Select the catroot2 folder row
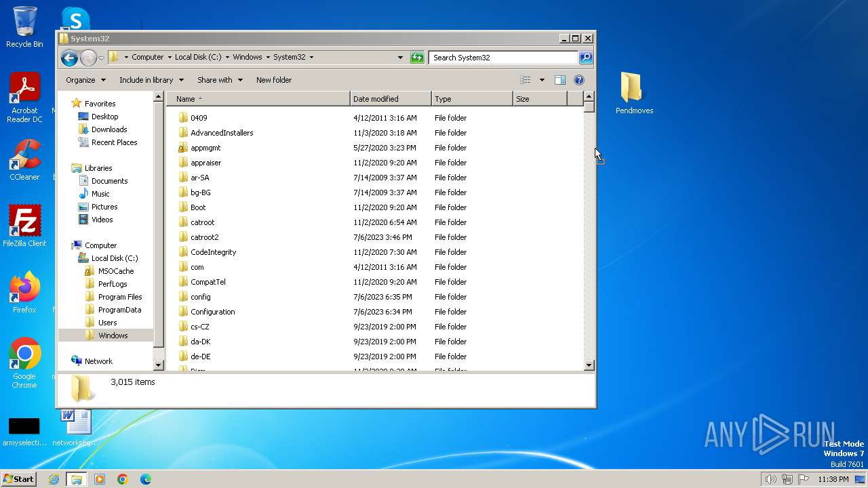Viewport: 868px width, 488px height. coord(375,237)
